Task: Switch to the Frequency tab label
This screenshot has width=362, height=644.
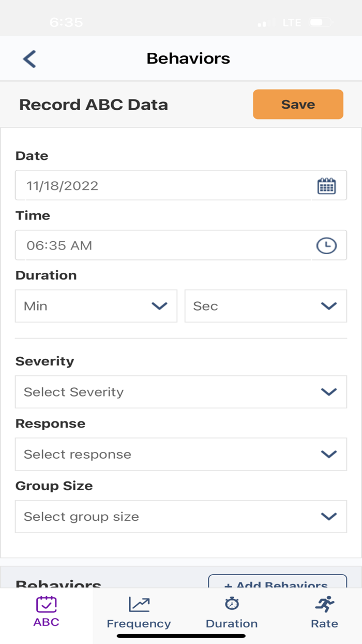Action: pos(139,623)
